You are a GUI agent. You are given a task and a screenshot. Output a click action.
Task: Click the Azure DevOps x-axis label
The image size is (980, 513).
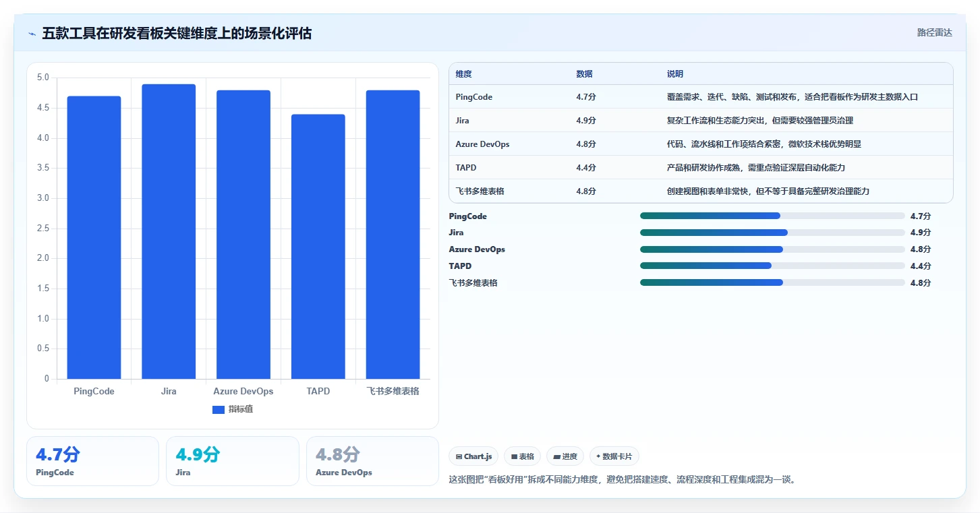pyautogui.click(x=243, y=391)
